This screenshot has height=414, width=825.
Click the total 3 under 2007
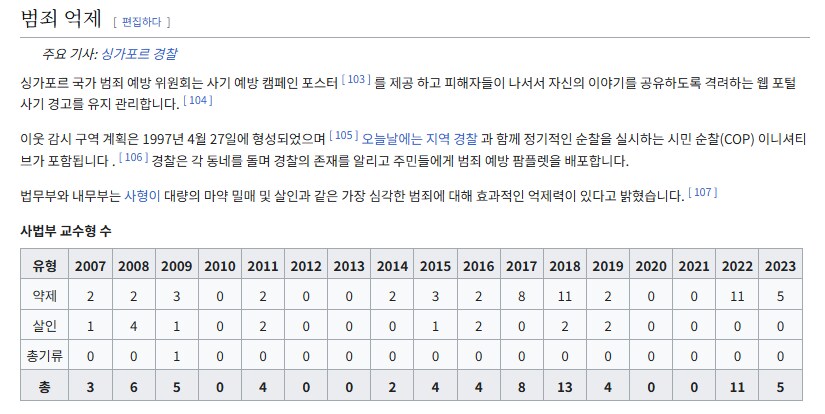click(90, 386)
